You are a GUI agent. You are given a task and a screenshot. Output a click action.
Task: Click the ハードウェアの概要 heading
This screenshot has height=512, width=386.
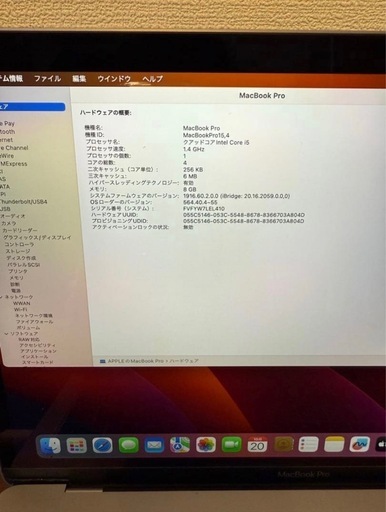pos(105,113)
